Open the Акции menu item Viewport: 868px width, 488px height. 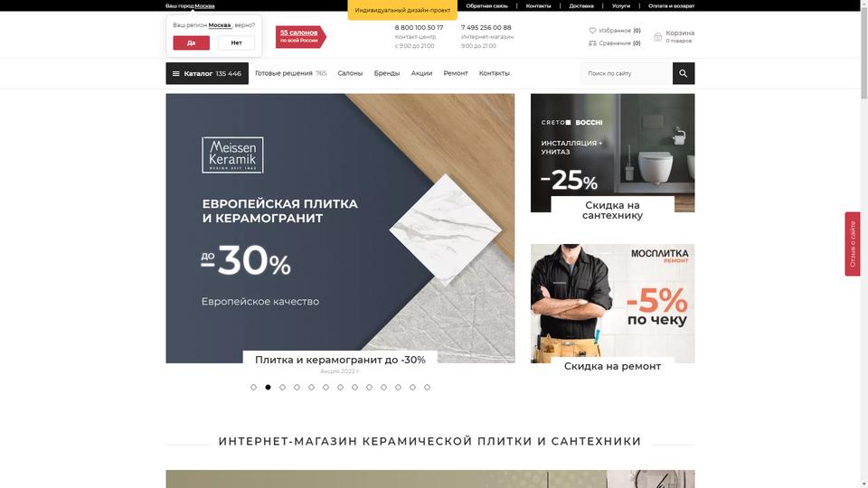click(421, 73)
